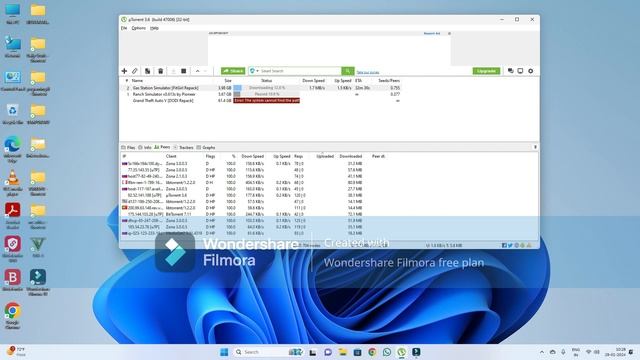Viewport: 640px width, 360px height.
Task: Sort the torrent list by the Name column
Action: coord(137,81)
